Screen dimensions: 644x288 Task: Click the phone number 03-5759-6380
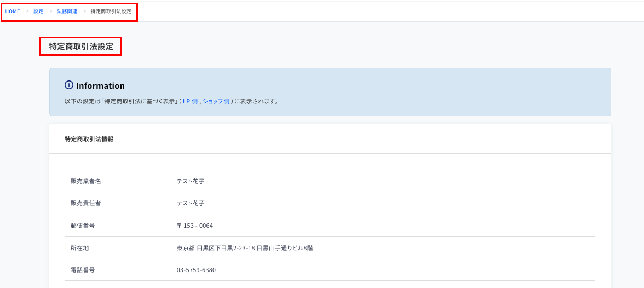point(196,270)
